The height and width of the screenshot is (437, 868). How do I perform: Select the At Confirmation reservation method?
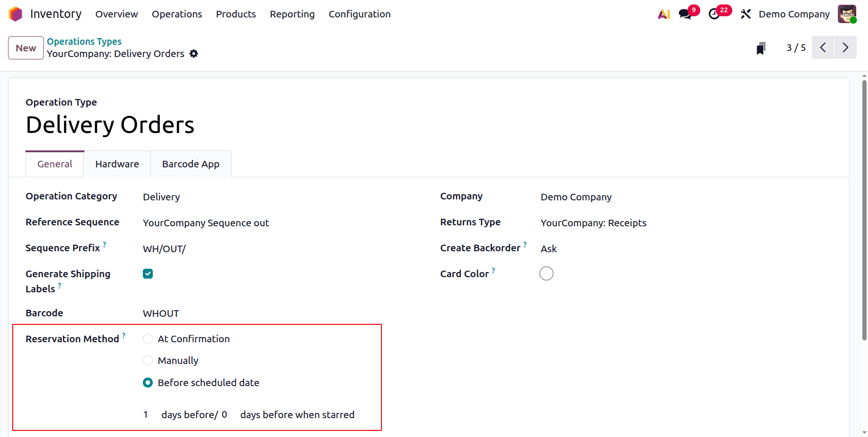pyautogui.click(x=148, y=339)
